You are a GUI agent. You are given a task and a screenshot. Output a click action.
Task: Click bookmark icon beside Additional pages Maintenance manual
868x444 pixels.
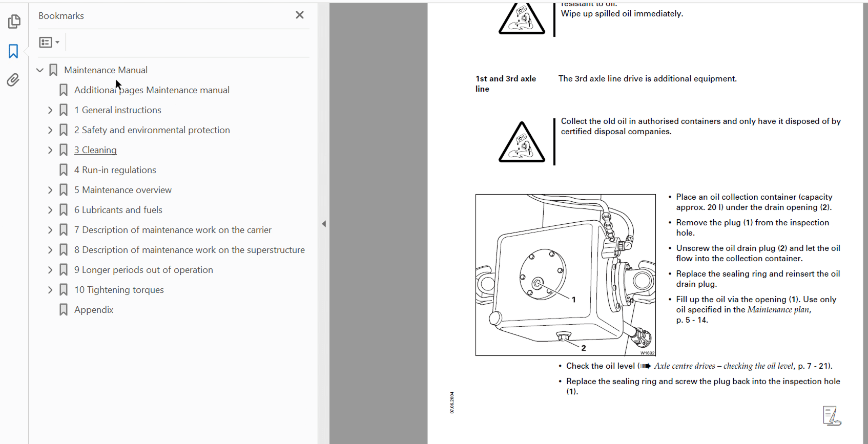pyautogui.click(x=64, y=90)
